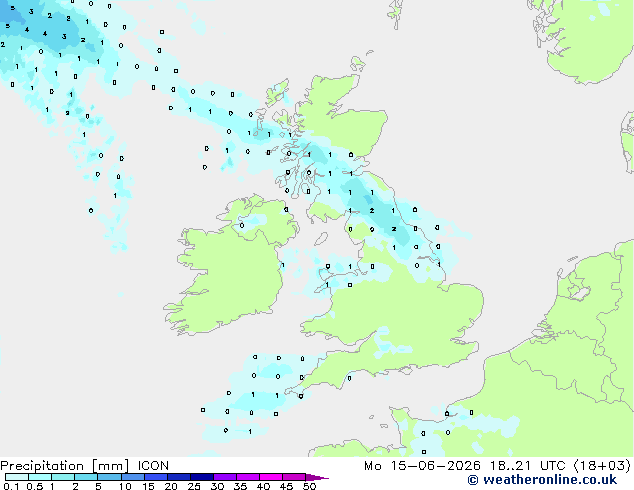Click the "18..21" time range text
The width and height of the screenshot is (634, 490).
pos(513,466)
